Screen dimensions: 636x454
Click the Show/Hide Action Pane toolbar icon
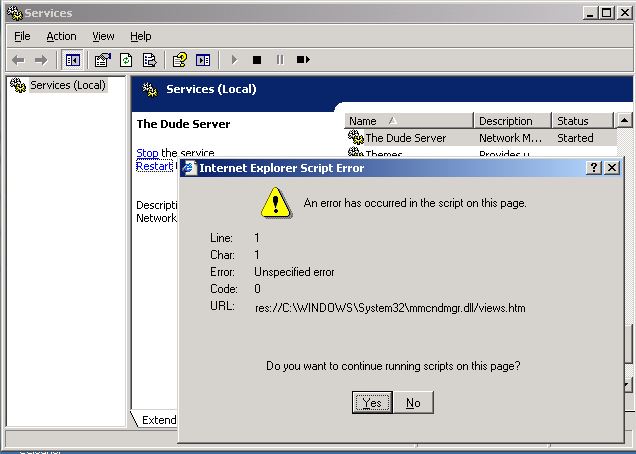pyautogui.click(x=203, y=60)
